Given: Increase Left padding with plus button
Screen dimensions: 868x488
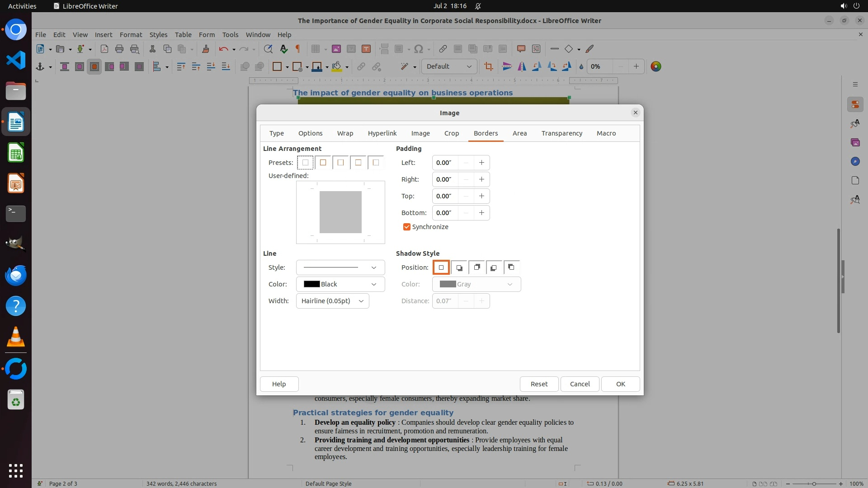Looking at the screenshot, I should pyautogui.click(x=481, y=163).
